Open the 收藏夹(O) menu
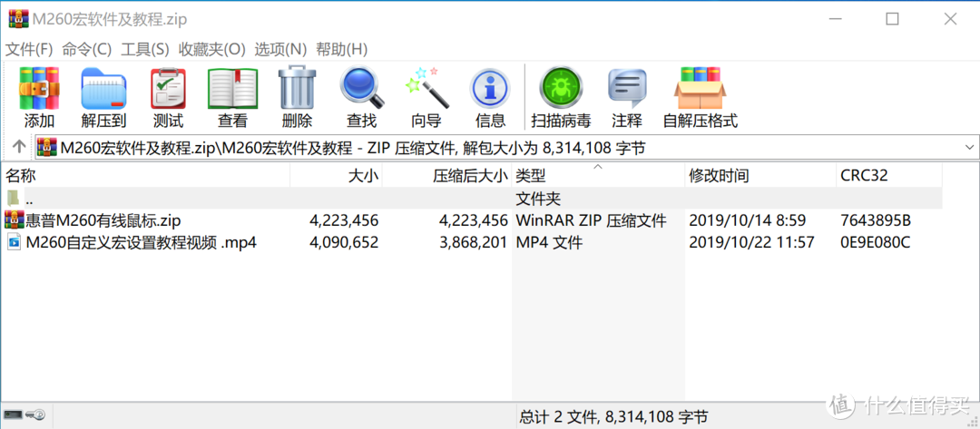This screenshot has width=980, height=429. 211,49
